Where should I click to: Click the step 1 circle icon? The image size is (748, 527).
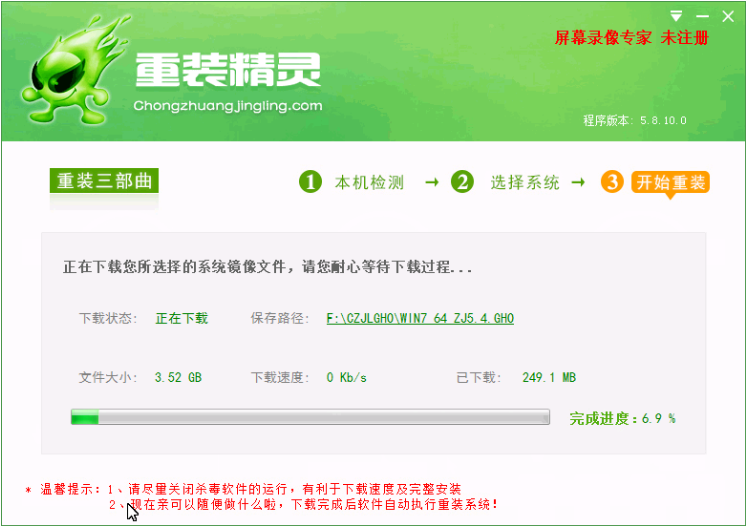[310, 182]
